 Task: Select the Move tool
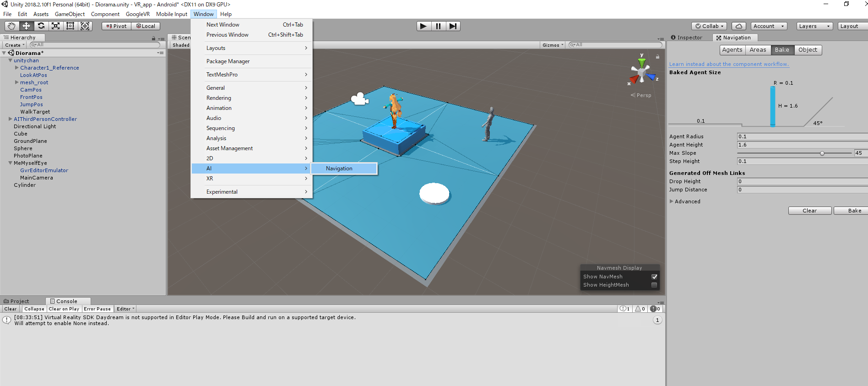click(26, 26)
